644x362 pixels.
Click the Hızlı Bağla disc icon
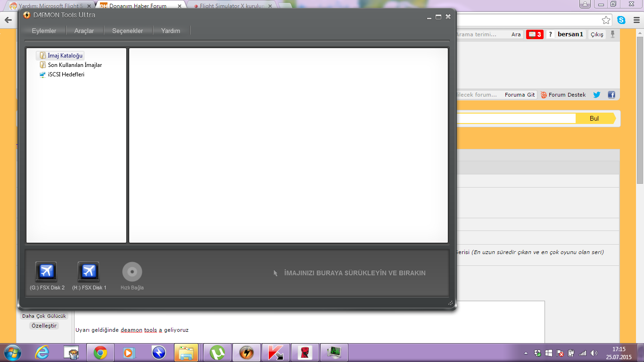tap(132, 271)
